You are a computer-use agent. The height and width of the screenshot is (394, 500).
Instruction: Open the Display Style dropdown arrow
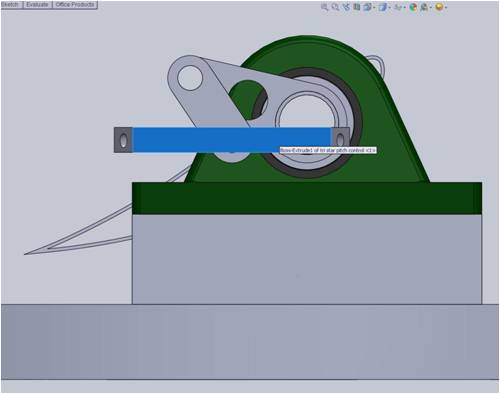[x=390, y=7]
